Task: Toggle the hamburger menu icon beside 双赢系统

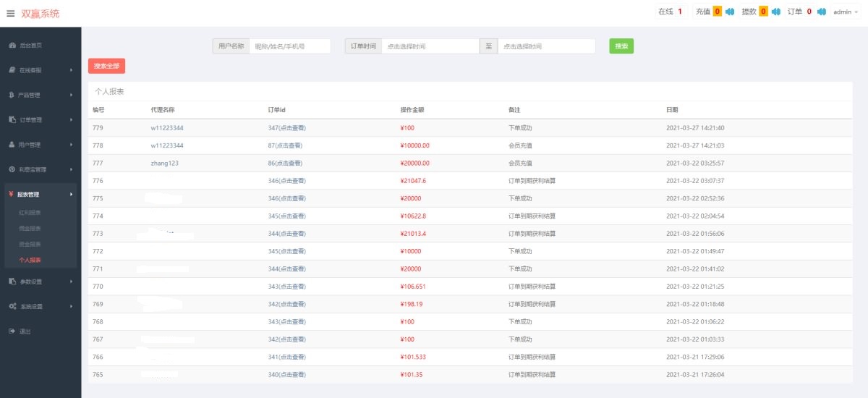Action: point(10,14)
